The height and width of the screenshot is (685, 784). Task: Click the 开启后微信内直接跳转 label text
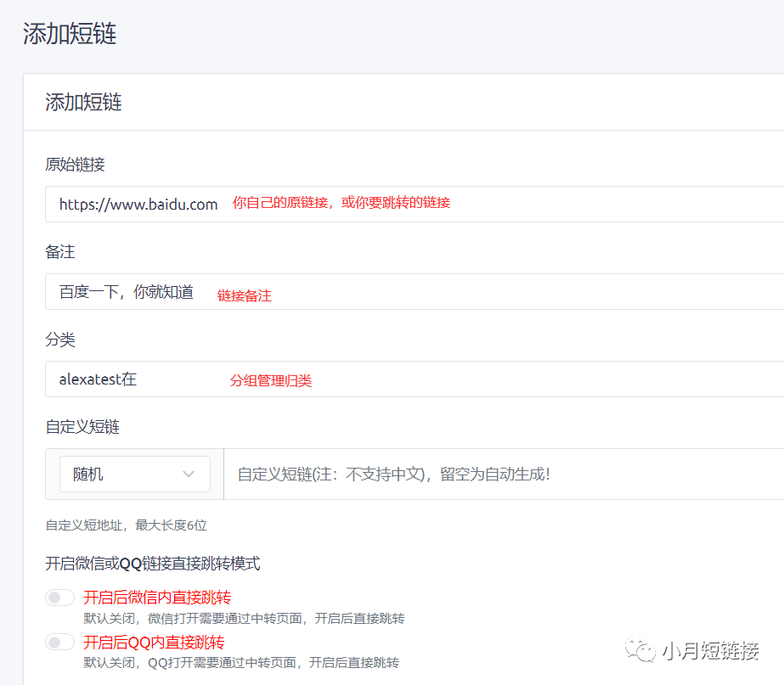coord(157,598)
